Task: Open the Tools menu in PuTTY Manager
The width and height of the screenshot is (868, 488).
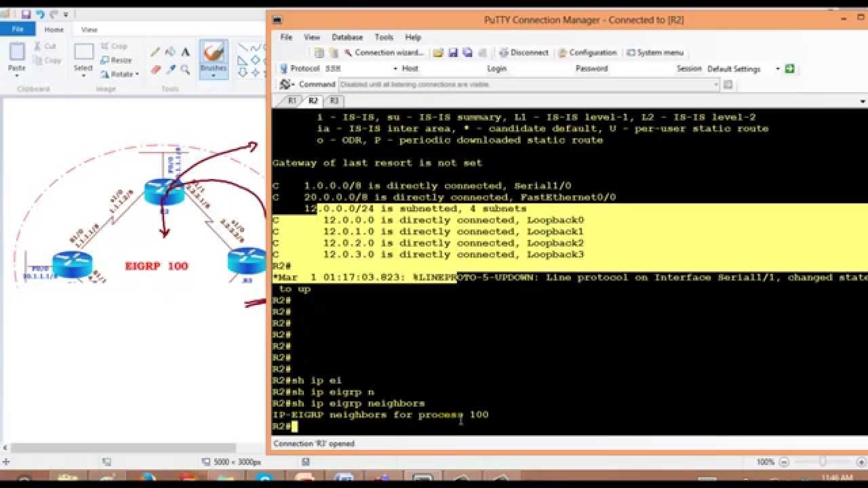Action: click(384, 37)
